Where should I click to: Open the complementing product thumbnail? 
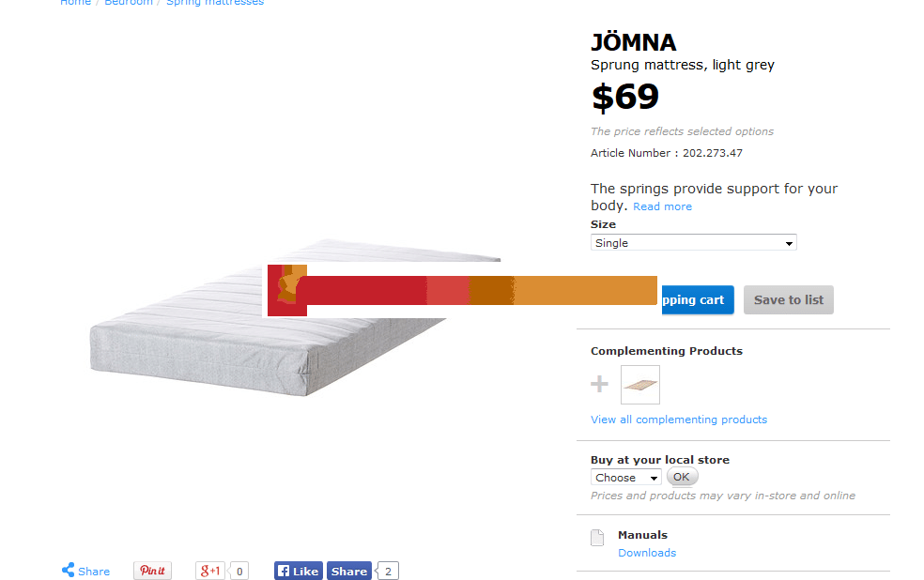click(x=640, y=385)
